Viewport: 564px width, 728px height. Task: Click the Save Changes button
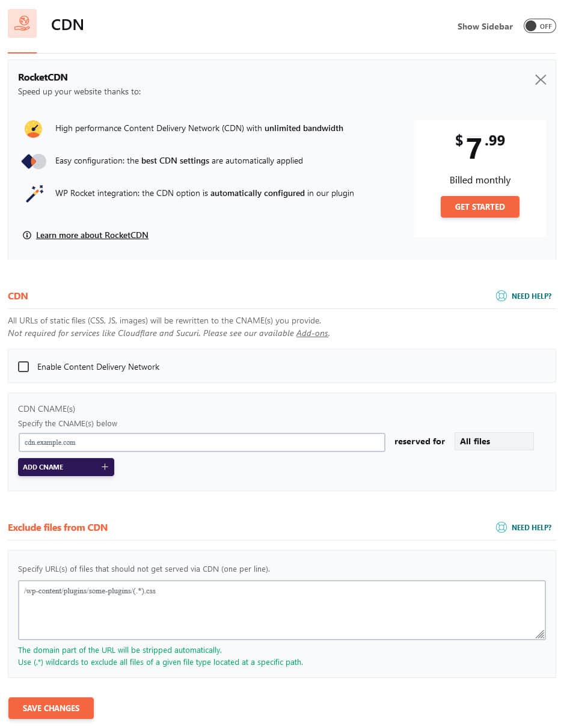51,708
